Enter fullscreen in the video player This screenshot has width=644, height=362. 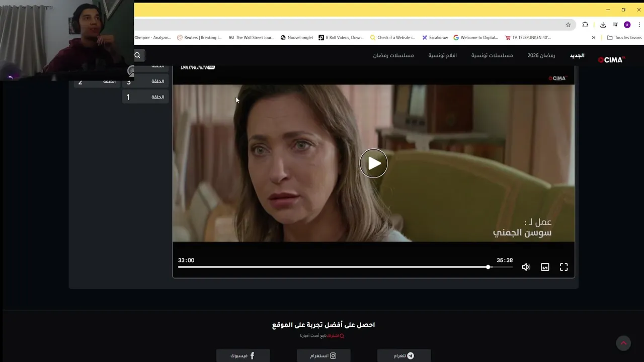563,267
